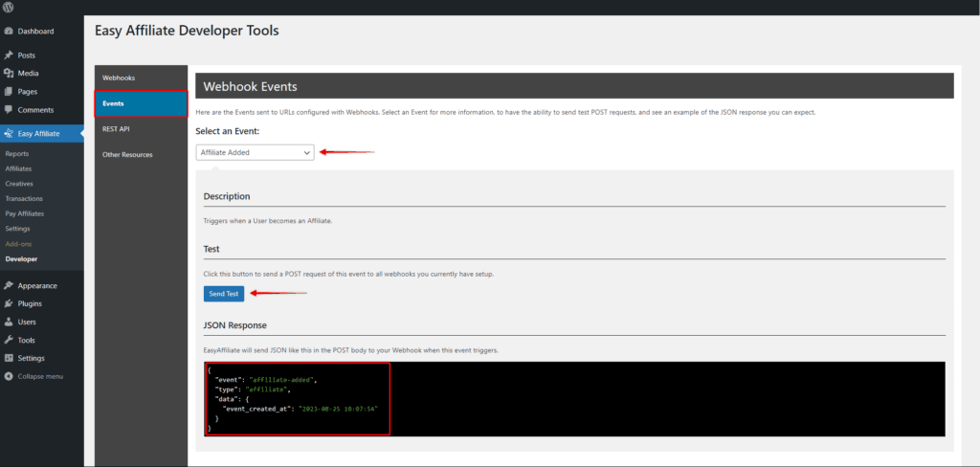Click the WordPress logo icon

(9, 7)
